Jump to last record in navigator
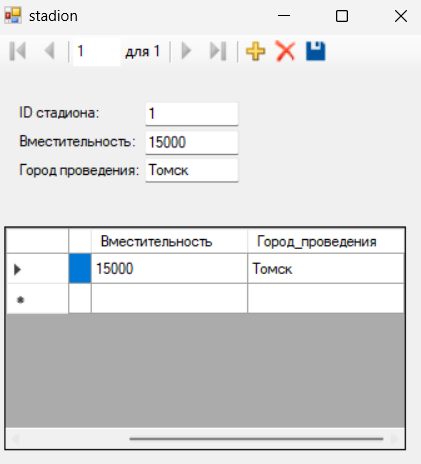The width and height of the screenshot is (421, 464). 218,51
